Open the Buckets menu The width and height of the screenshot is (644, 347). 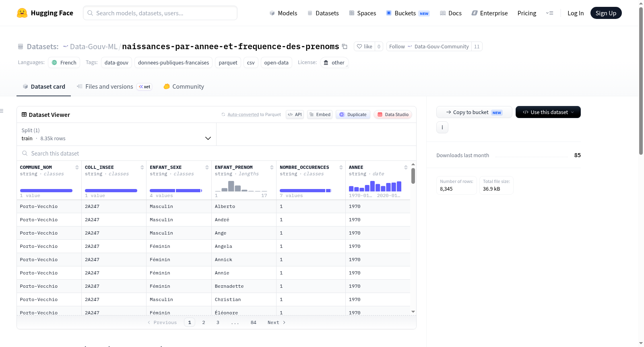[x=408, y=13]
